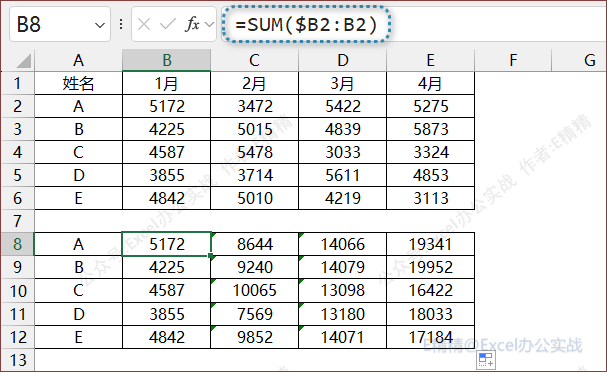Select column A header
The image size is (607, 372).
pos(79,60)
